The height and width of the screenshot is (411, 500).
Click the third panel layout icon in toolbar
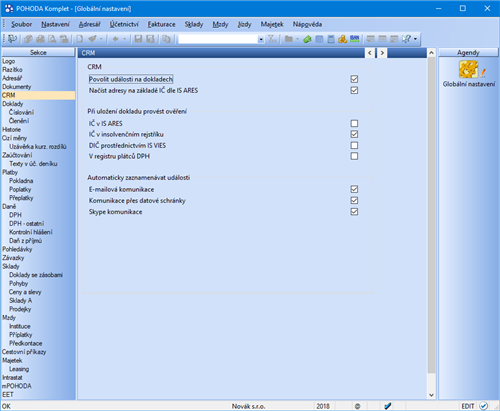tap(394, 39)
